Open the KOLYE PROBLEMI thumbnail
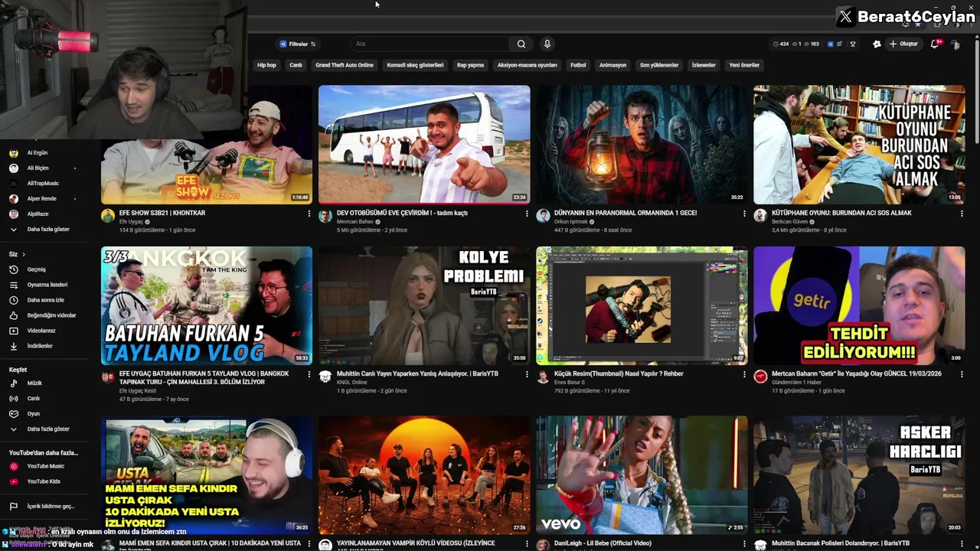 click(424, 305)
